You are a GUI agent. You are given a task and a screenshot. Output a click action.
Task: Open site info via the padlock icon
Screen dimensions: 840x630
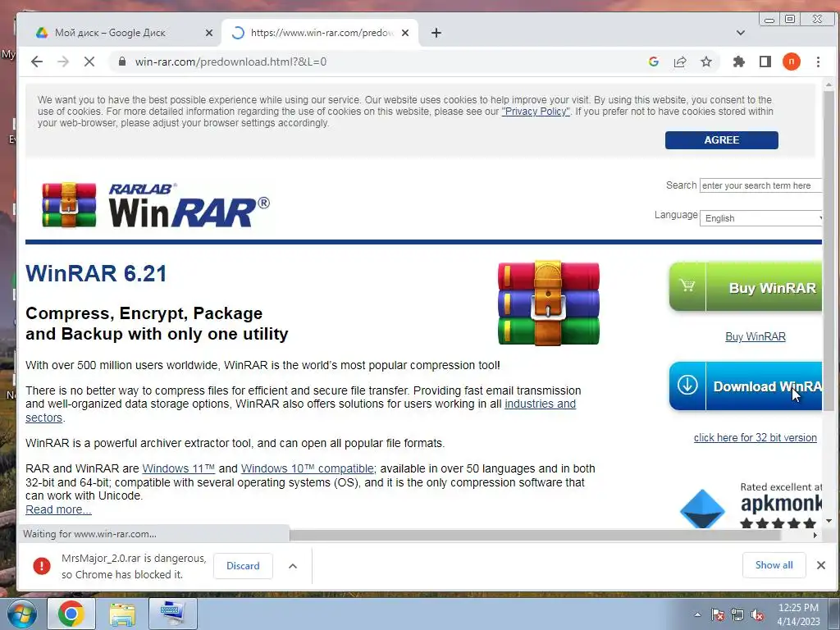[x=122, y=62]
